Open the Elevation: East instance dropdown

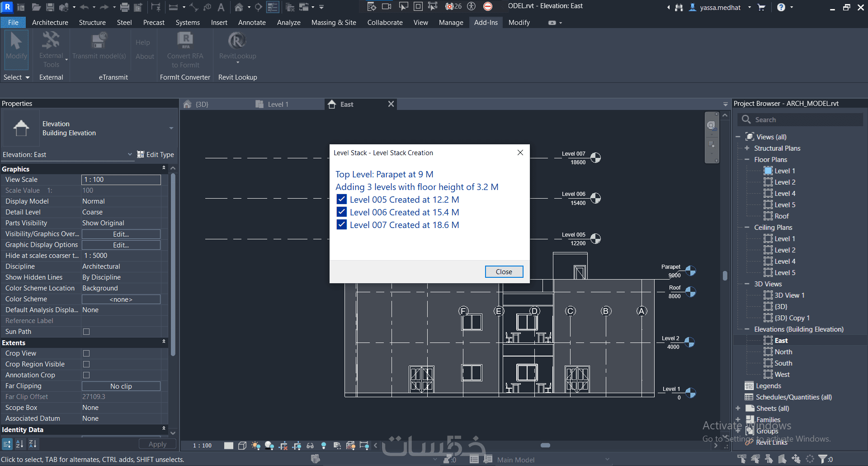[x=130, y=154]
